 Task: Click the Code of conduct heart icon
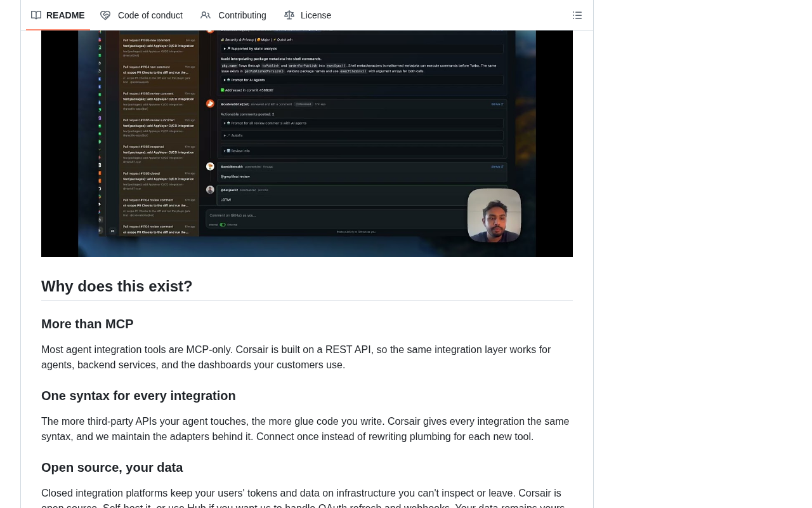(105, 15)
